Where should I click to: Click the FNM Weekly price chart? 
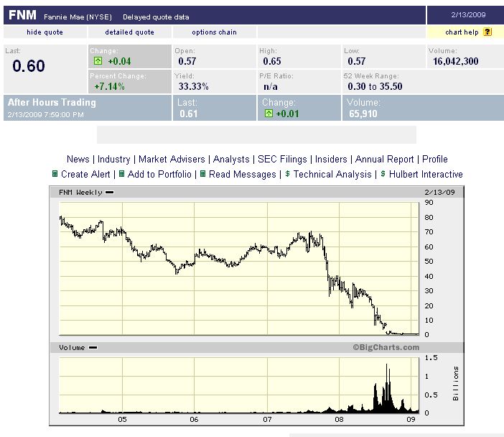(239, 269)
